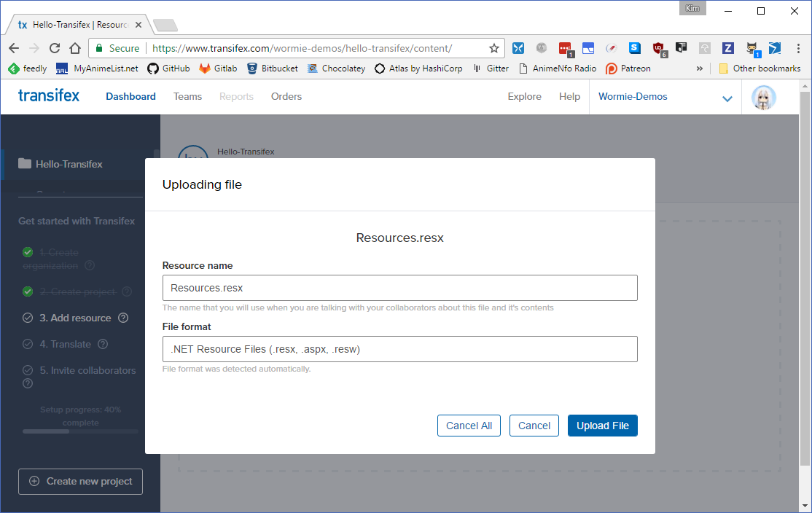Image resolution: width=812 pixels, height=513 pixels.
Task: Click the gray circular extension icon
Action: click(x=541, y=48)
